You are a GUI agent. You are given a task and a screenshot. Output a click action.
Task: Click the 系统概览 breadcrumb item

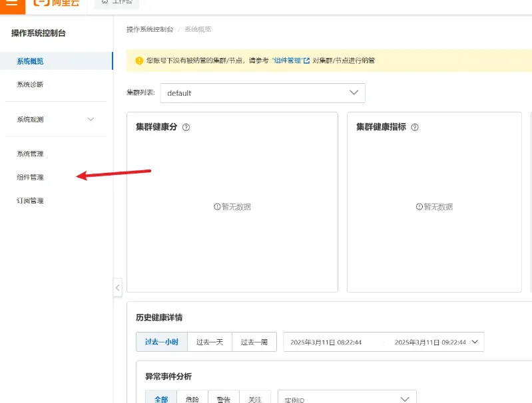tap(198, 29)
